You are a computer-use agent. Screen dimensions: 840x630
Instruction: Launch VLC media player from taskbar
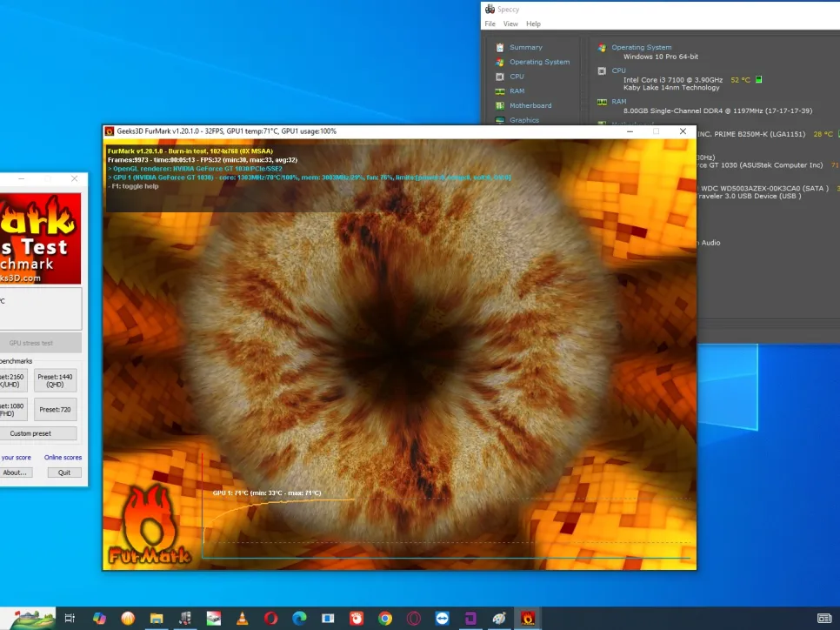tap(242, 618)
